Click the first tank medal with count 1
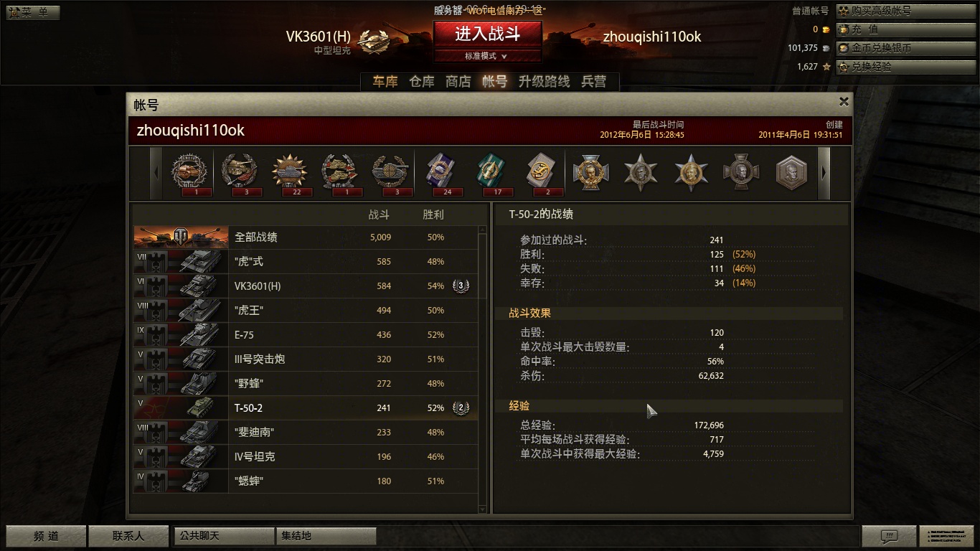 point(192,174)
